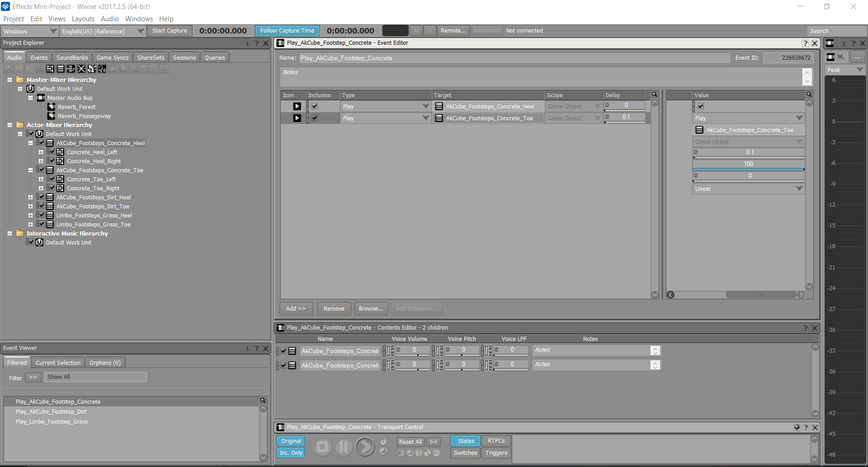Click the Concrete_Heel_Left random container icon

[x=60, y=152]
